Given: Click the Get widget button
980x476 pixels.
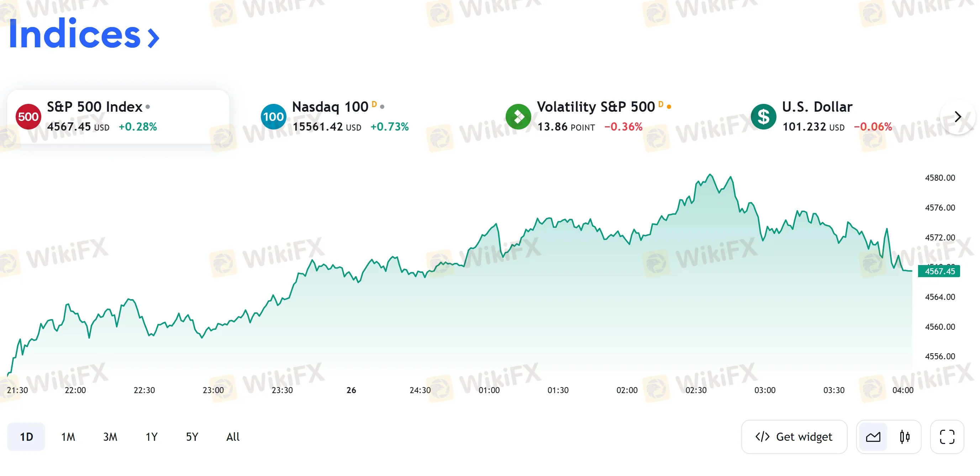Looking at the screenshot, I should click(794, 437).
